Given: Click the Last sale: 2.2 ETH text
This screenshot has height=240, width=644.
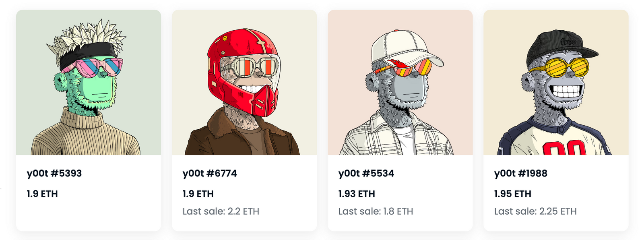Looking at the screenshot, I should pyautogui.click(x=221, y=211).
